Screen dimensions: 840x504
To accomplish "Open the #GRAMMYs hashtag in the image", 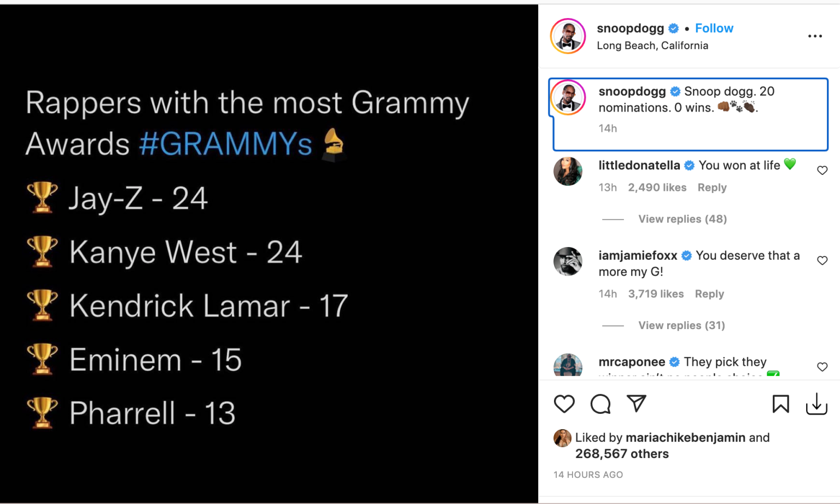I will coord(225,144).
